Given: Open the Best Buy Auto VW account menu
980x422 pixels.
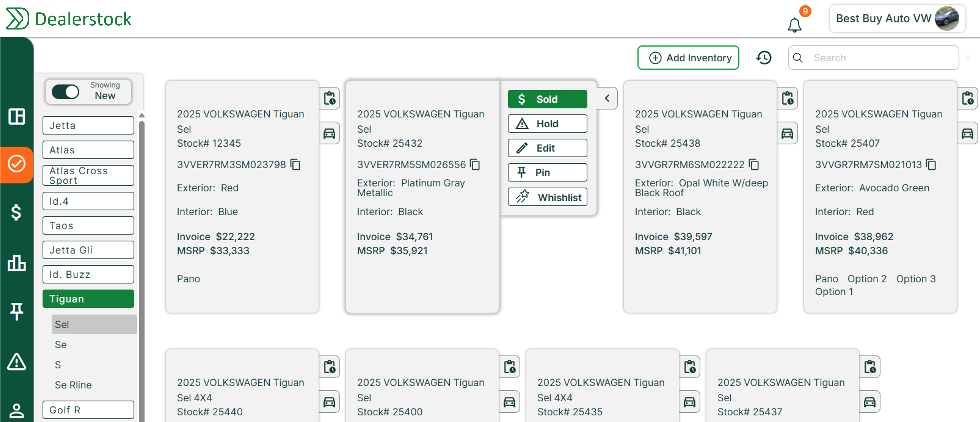Looking at the screenshot, I should tap(896, 18).
